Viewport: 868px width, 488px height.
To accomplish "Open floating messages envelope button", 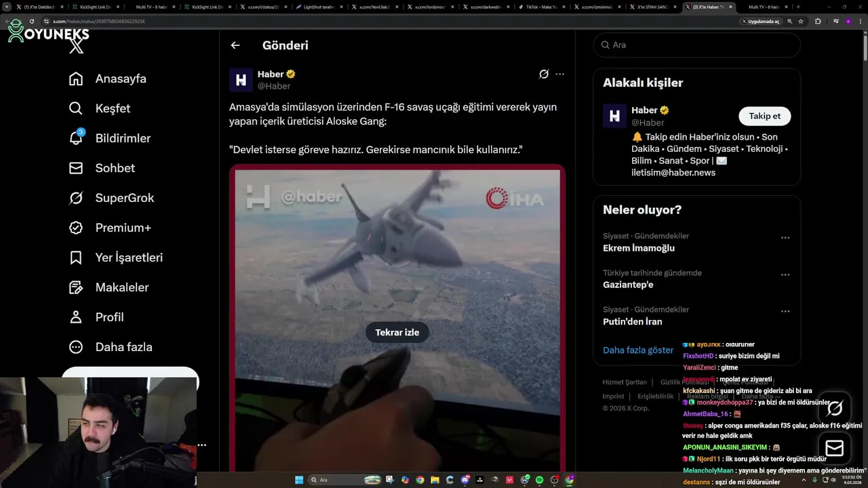I will (835, 448).
